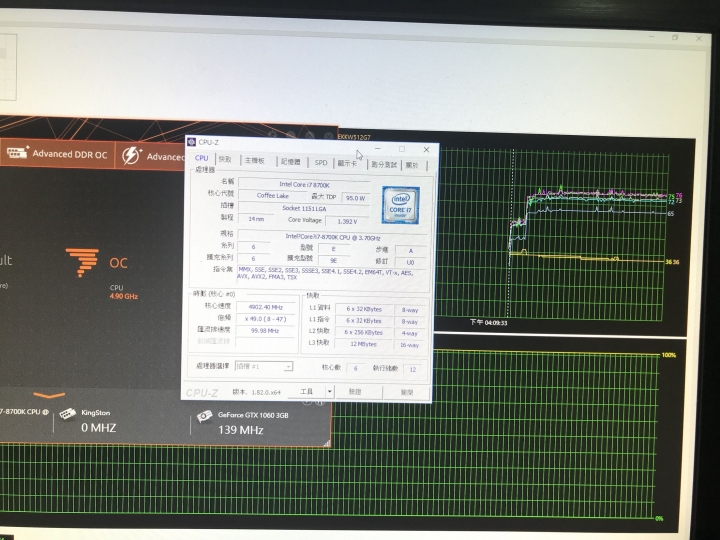720x540 pixels.
Task: Open the 插槽 #1 processor selection dropdown
Action: 264,366
